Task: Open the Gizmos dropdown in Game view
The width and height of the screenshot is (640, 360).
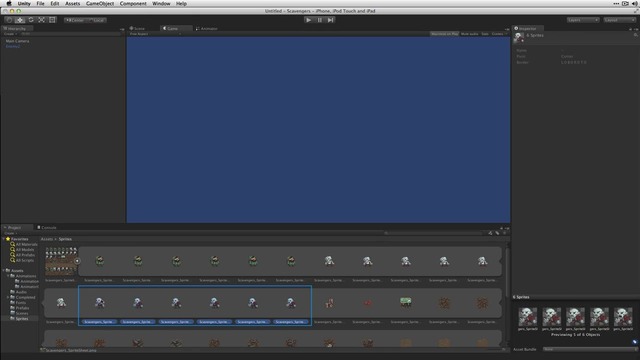Action: coord(499,34)
